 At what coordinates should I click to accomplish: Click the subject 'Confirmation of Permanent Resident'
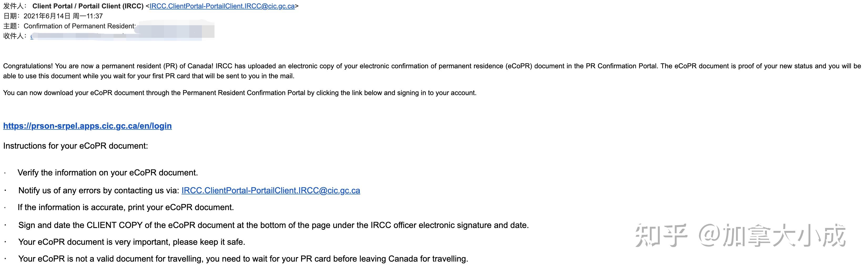80,26
